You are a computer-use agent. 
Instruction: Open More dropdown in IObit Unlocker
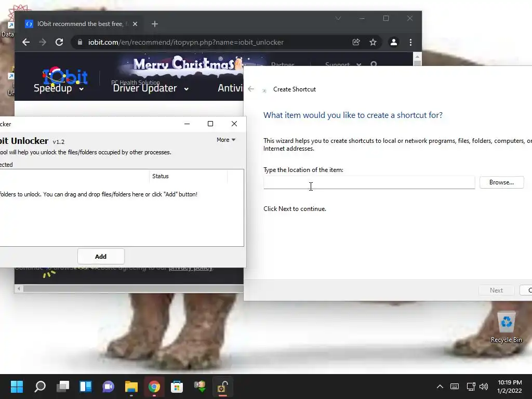click(x=226, y=140)
